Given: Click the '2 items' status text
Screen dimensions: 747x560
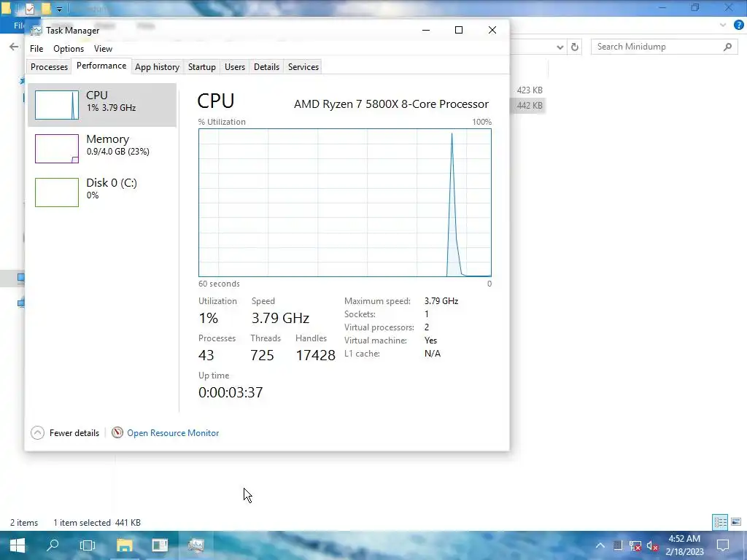Looking at the screenshot, I should pyautogui.click(x=24, y=522).
